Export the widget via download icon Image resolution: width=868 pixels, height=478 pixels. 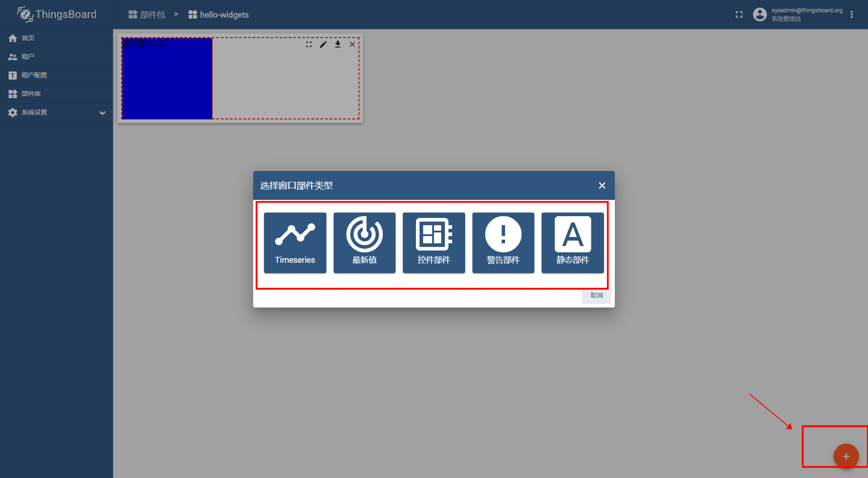[x=338, y=44]
